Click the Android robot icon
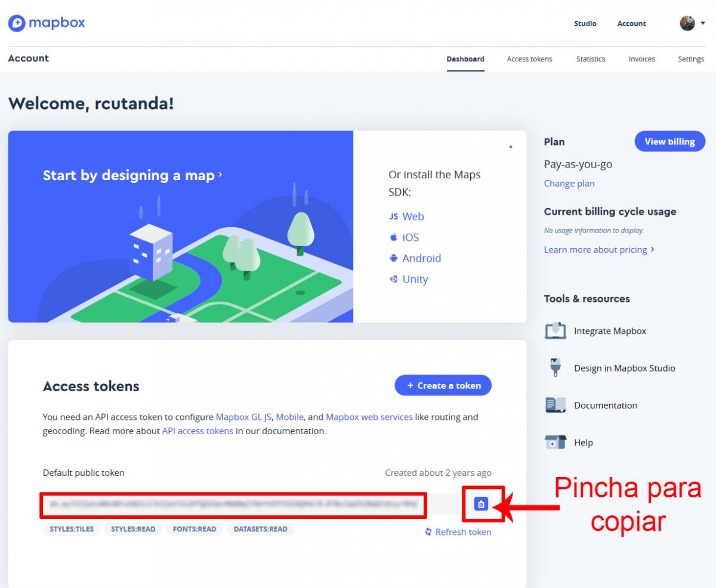 [x=393, y=258]
